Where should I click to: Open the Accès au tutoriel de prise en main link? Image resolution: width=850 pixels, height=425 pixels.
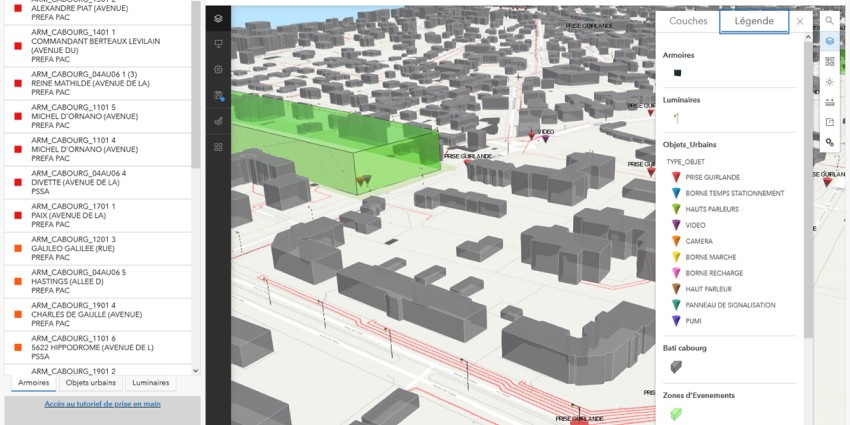tap(102, 404)
